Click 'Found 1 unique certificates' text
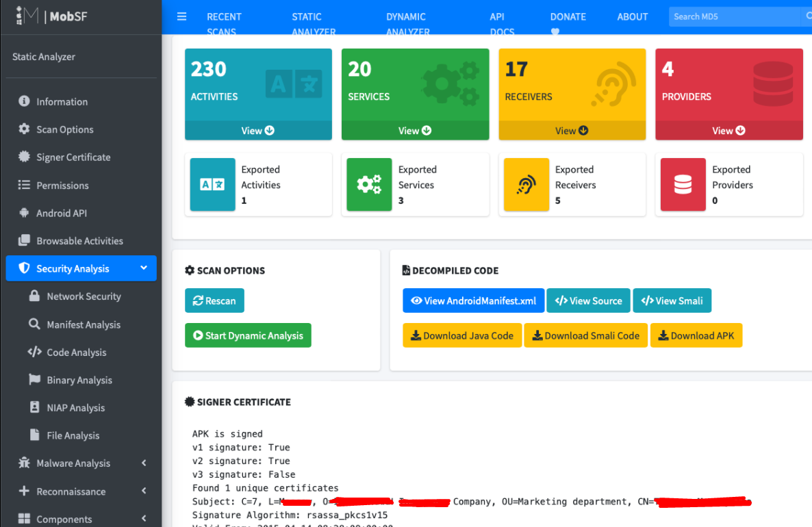812x527 pixels. click(265, 488)
